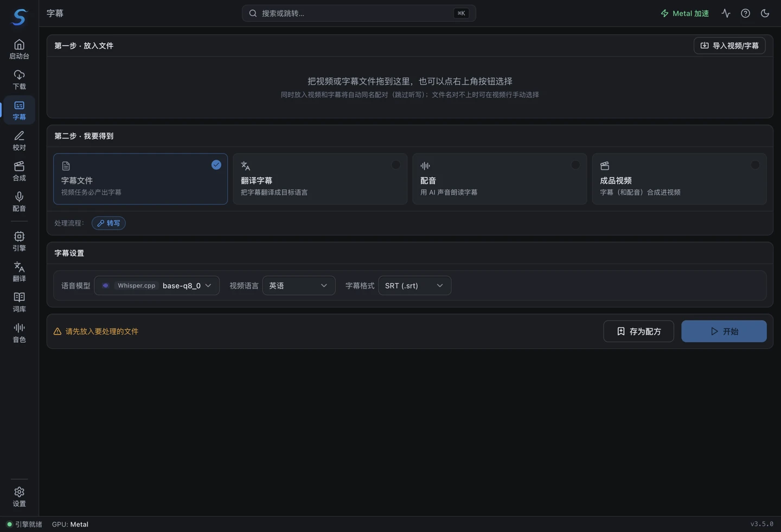Click the Metal 加速 lightning indicator
The image size is (781, 532).
tap(684, 13)
